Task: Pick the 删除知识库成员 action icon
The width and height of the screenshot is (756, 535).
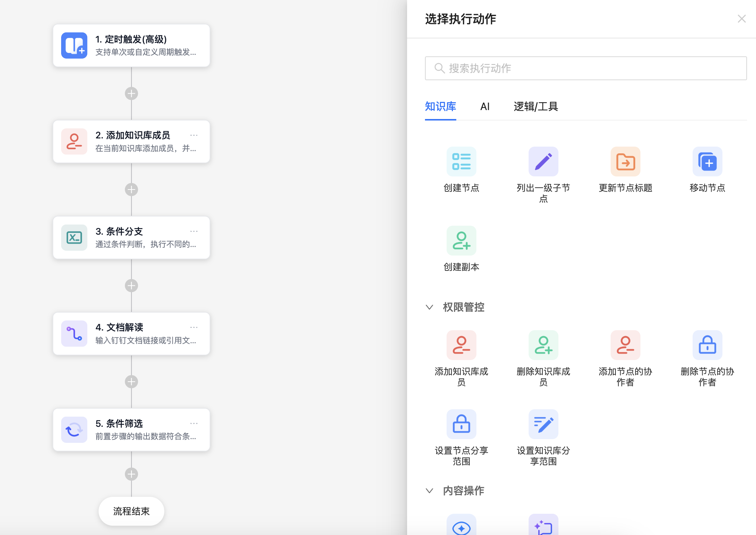Action: (x=543, y=345)
